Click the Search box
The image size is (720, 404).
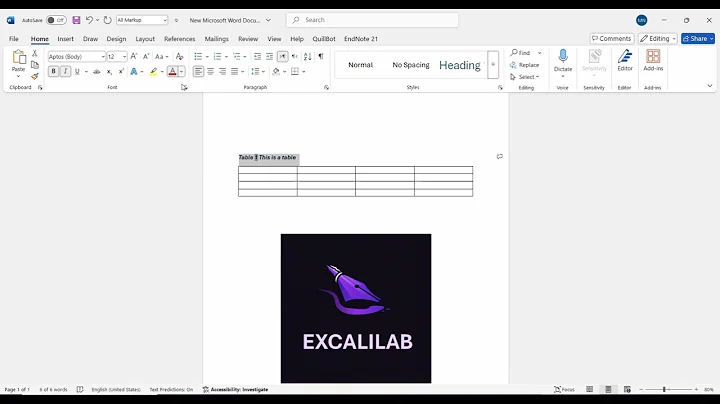pos(372,20)
